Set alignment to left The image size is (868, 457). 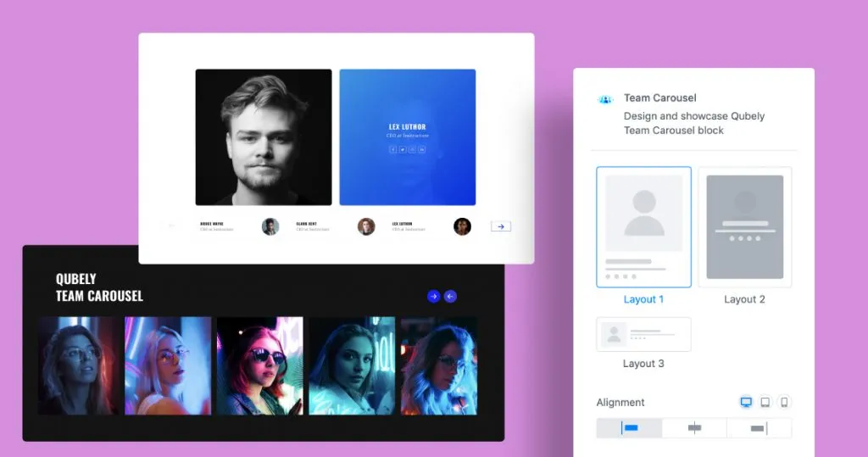coord(629,428)
